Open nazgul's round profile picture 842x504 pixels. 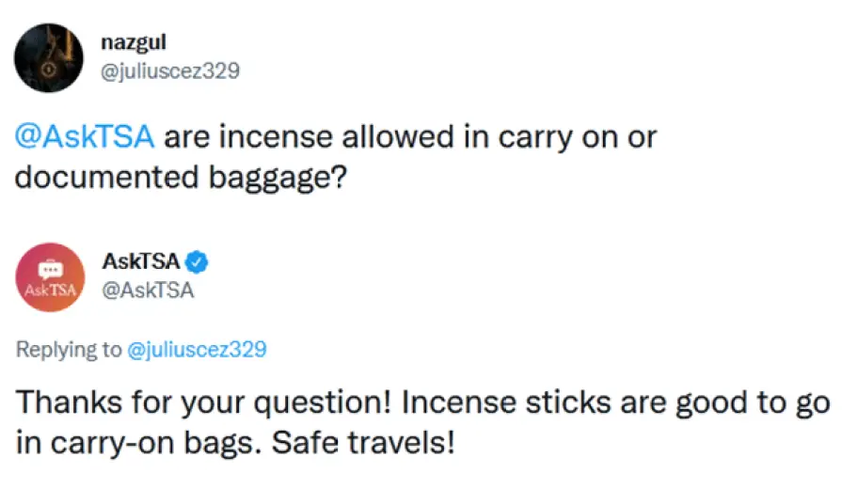(49, 58)
